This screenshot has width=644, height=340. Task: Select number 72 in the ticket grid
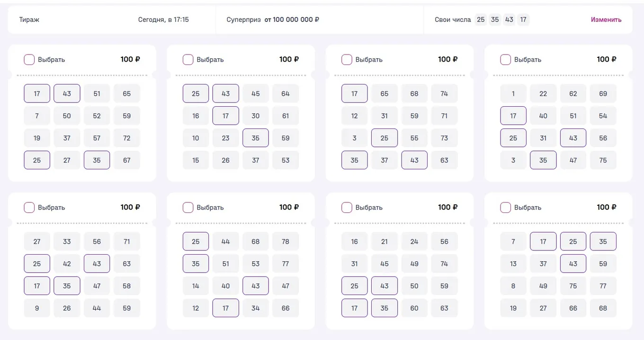[x=127, y=138]
